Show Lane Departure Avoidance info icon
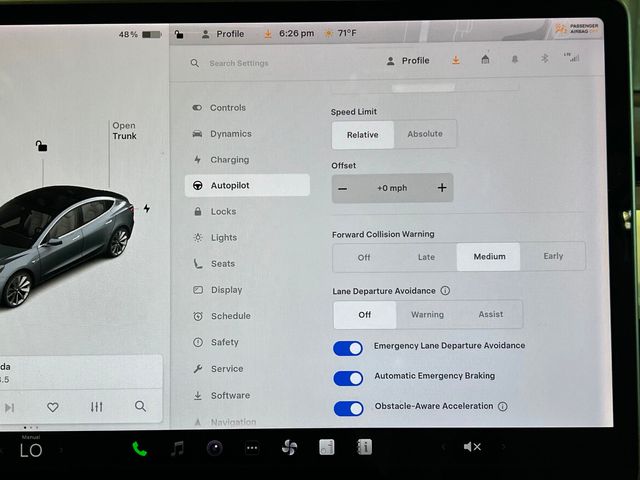This screenshot has width=640, height=480. click(445, 291)
